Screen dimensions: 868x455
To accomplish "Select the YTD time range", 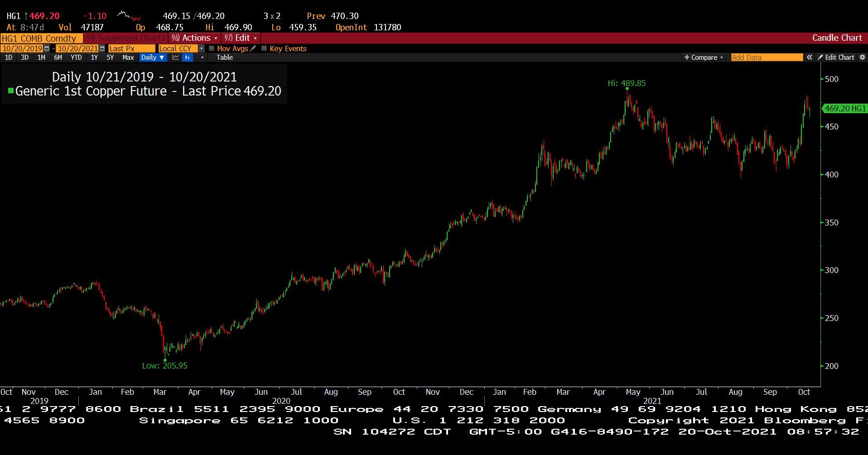I will click(76, 57).
